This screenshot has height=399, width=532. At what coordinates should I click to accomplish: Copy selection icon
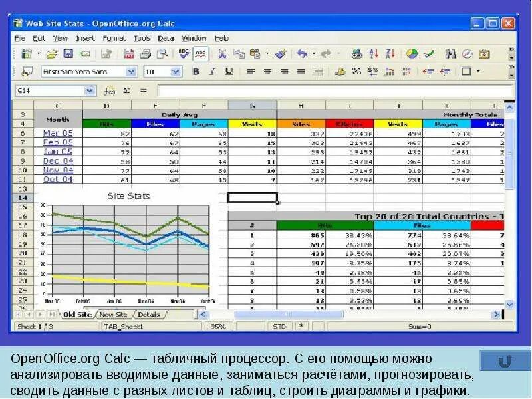click(x=239, y=54)
